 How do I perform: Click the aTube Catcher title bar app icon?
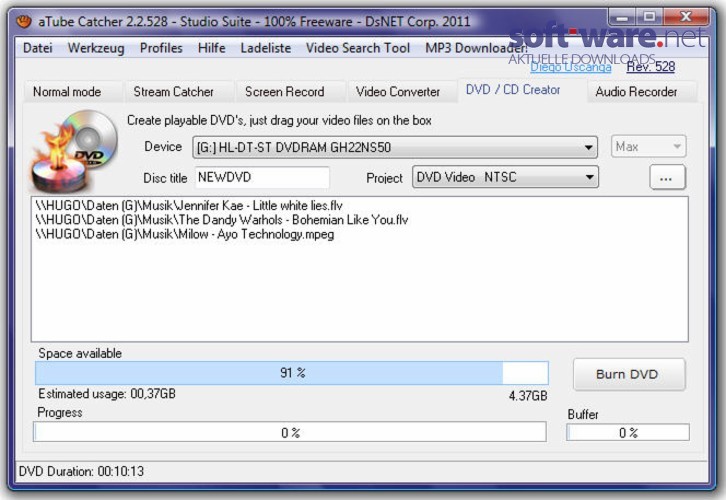pos(24,21)
